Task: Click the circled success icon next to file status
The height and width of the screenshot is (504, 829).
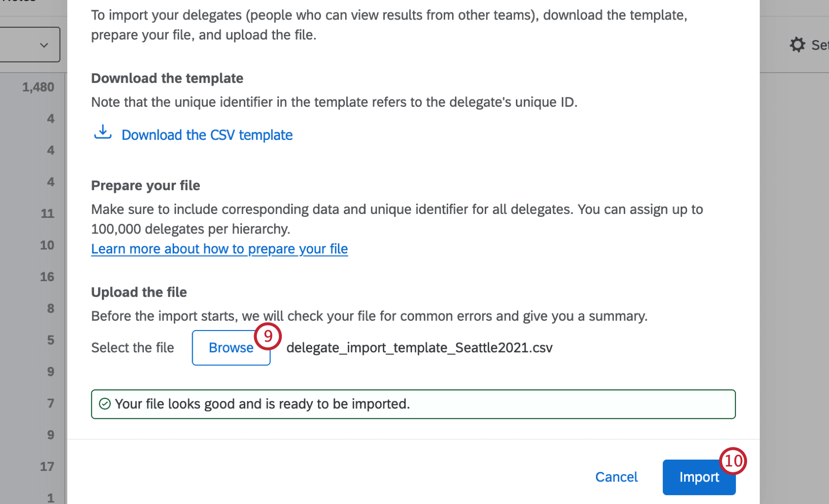Action: pyautogui.click(x=105, y=404)
